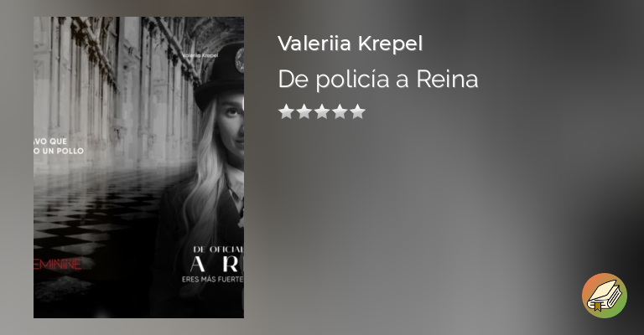
Task: Click the red EMININE text on cover
Action: pyautogui.click(x=58, y=264)
